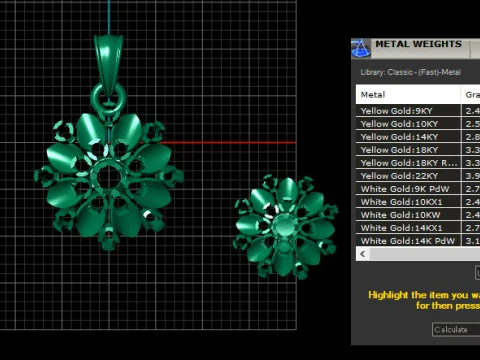Click the grams value for Yellow Gold:22KY
Screen dimensions: 480x360
click(473, 176)
